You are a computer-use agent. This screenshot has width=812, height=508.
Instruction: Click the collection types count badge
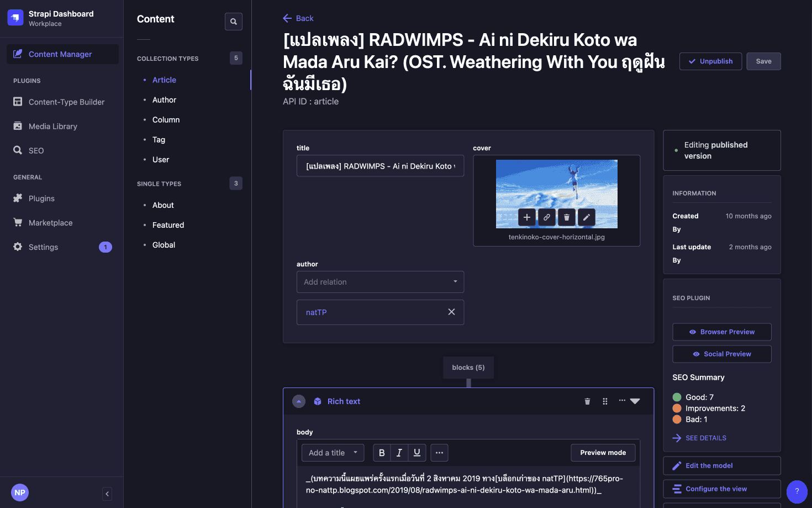(236, 58)
